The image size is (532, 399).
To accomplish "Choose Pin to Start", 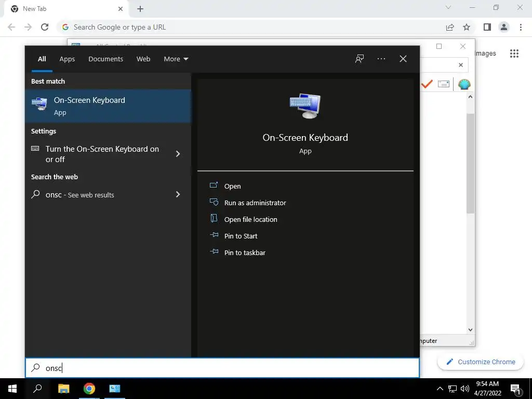I will pyautogui.click(x=241, y=236).
